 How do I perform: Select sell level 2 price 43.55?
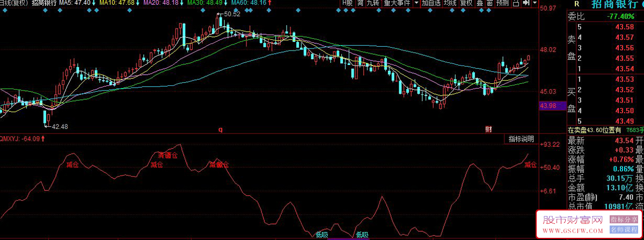(x=625, y=58)
